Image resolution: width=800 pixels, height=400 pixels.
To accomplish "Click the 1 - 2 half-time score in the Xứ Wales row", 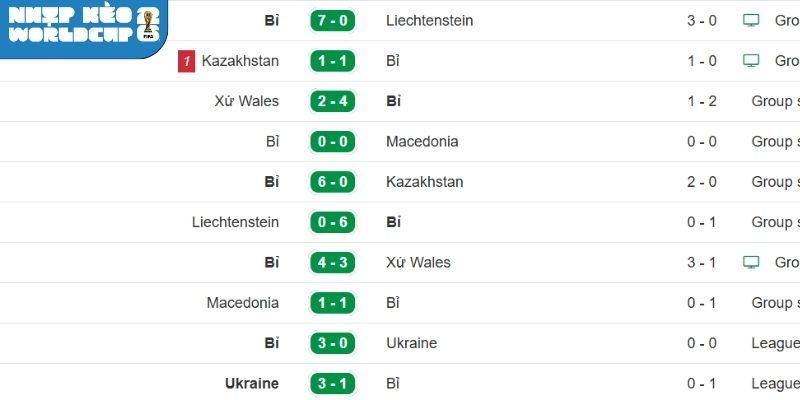I will tap(701, 101).
